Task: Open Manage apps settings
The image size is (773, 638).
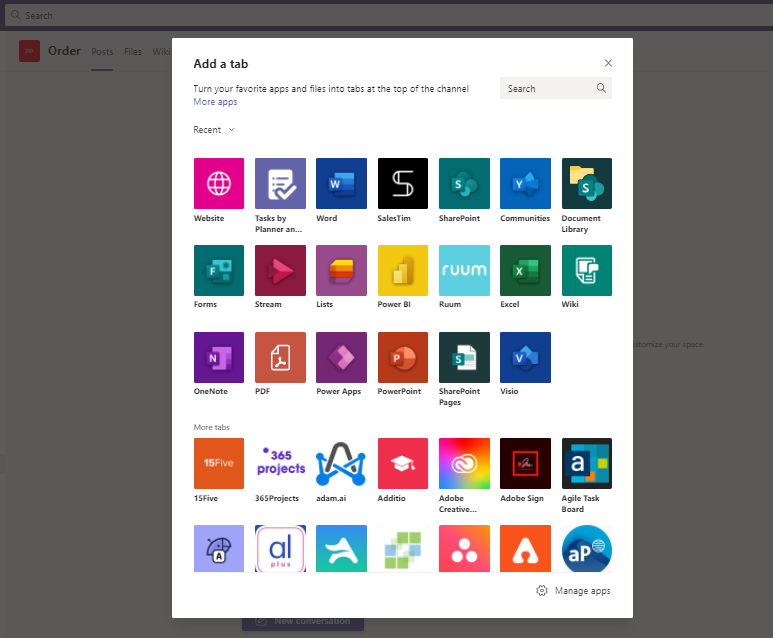Action: click(x=573, y=591)
